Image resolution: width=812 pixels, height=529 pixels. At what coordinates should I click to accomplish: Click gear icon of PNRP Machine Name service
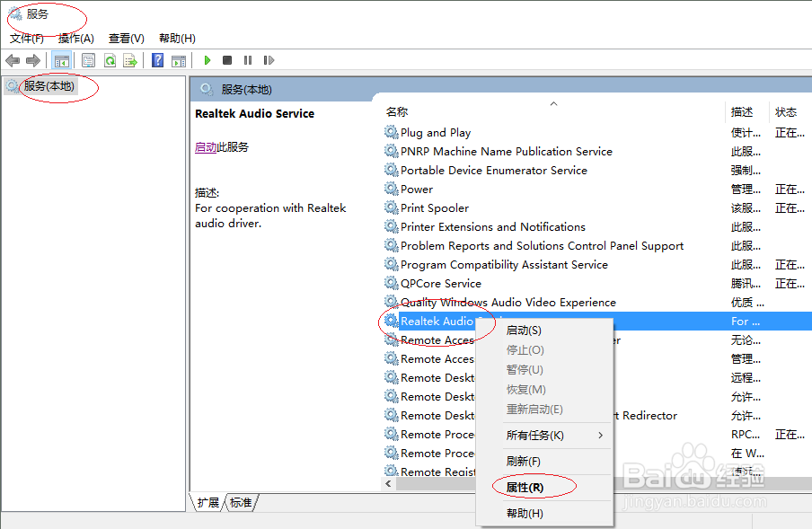tap(391, 151)
